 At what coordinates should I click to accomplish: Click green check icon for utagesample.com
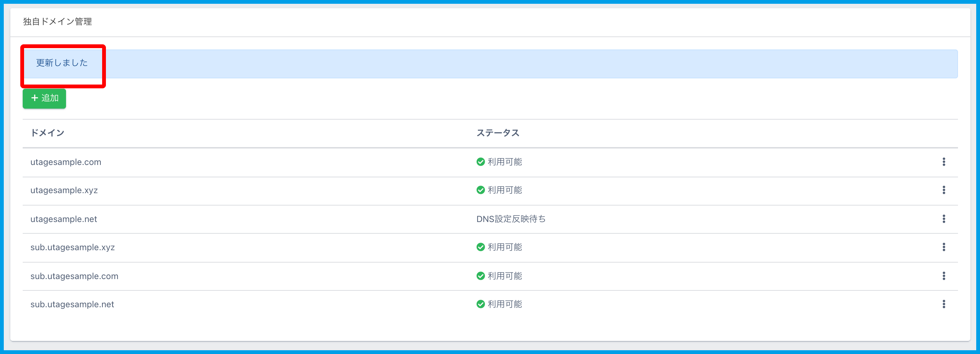480,162
